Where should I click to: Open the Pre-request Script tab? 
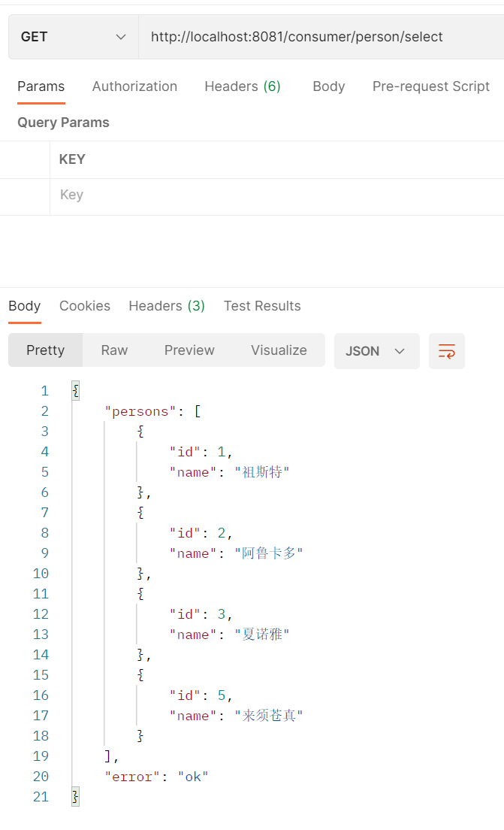430,86
